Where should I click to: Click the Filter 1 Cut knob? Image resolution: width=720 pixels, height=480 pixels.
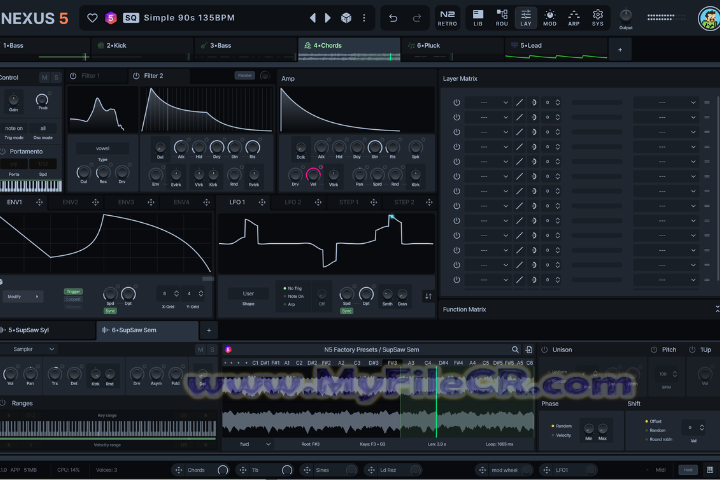84,172
